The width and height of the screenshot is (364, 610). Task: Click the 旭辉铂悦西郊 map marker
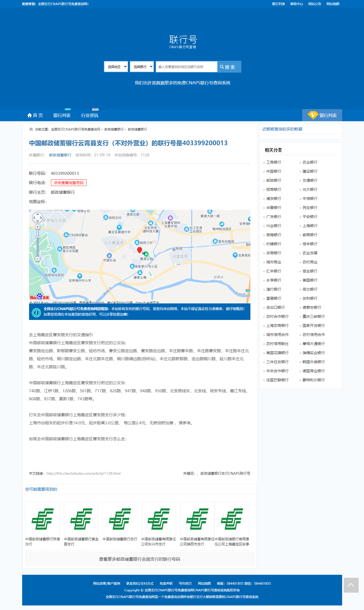(54, 270)
